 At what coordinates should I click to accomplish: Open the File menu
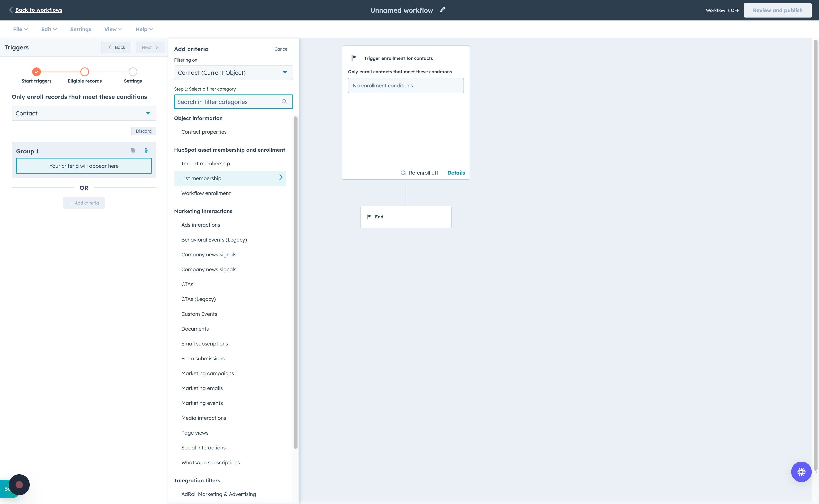[20, 29]
